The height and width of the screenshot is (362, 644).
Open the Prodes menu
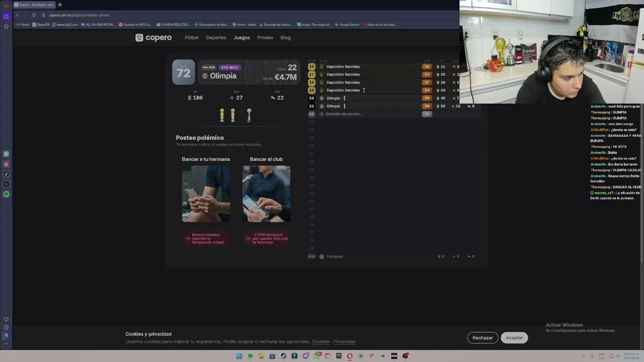265,38
